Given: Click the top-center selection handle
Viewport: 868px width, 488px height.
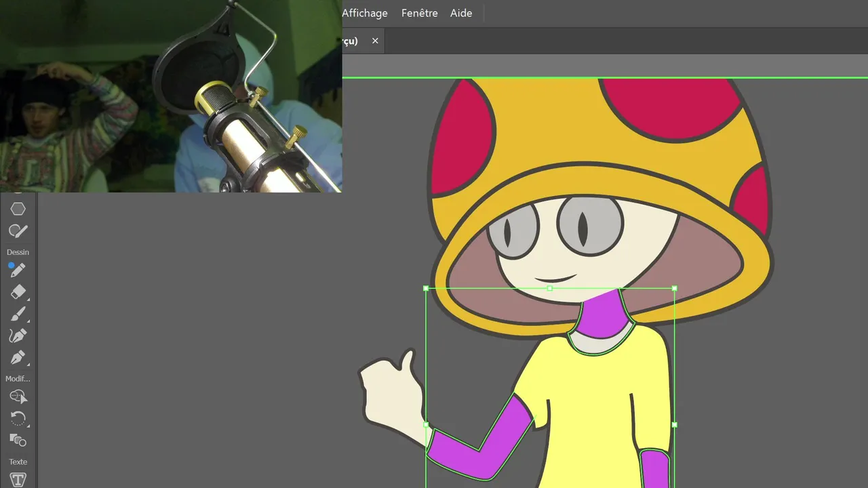Looking at the screenshot, I should pos(550,288).
